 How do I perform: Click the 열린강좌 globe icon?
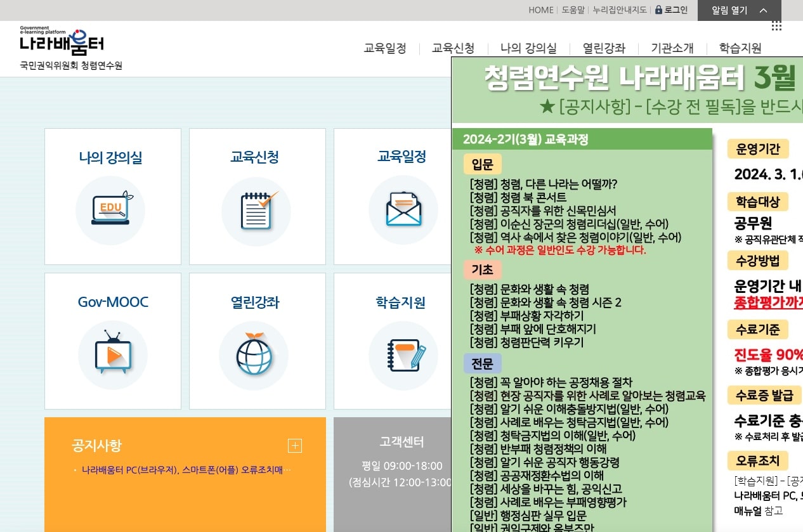tap(254, 355)
